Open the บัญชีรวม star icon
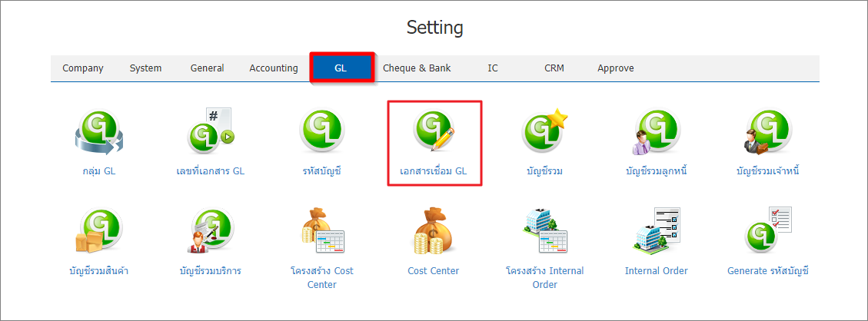 545,131
